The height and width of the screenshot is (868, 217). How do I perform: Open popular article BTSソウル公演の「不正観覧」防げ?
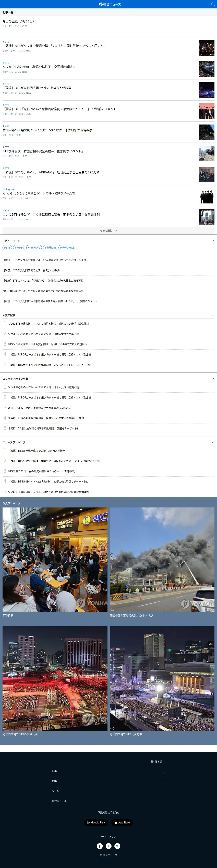coord(47,344)
